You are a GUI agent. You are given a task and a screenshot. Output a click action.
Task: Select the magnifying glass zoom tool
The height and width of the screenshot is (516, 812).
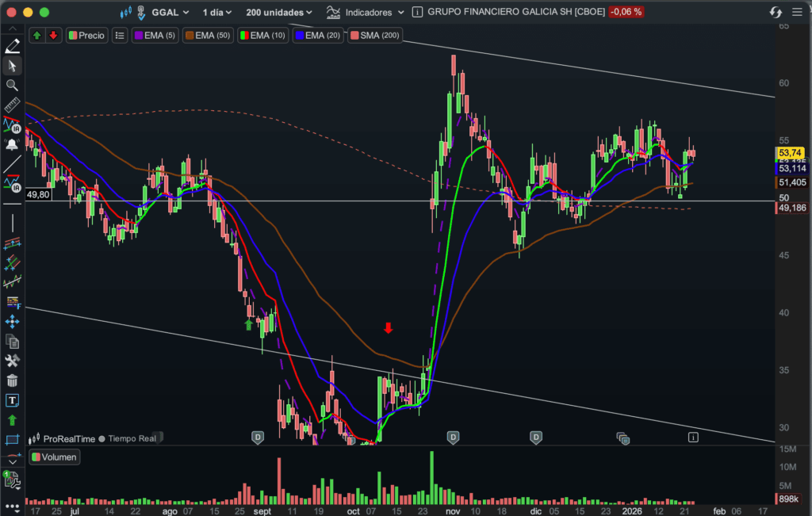coord(12,85)
